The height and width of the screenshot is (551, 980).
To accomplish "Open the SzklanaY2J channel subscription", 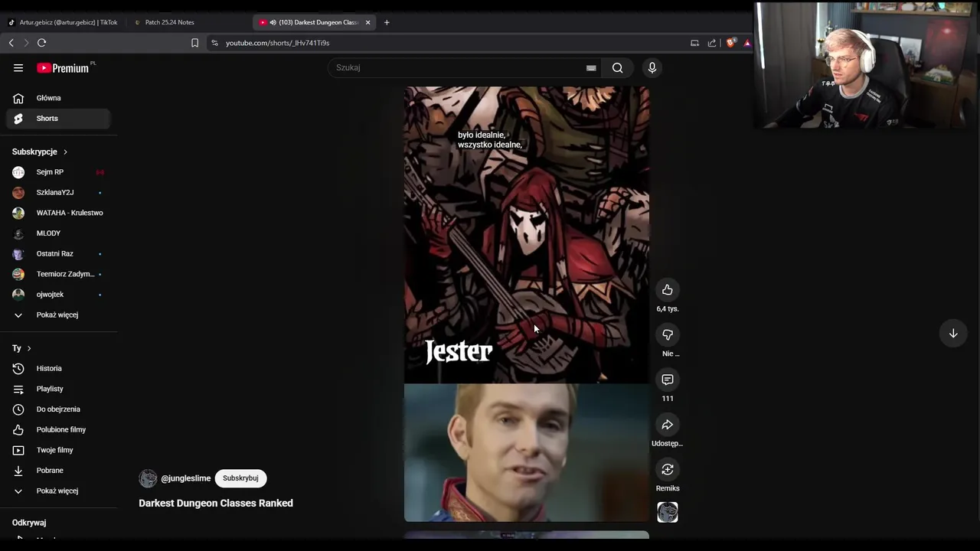I will [x=58, y=193].
